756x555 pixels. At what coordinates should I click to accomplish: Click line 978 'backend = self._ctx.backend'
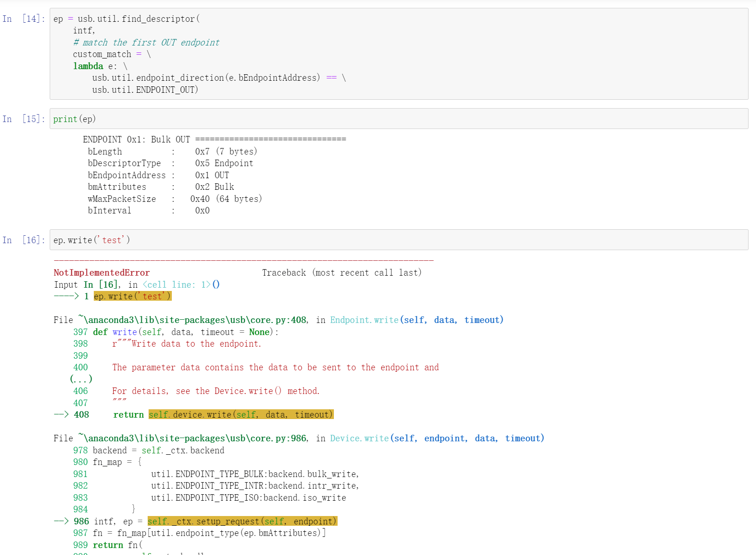(x=149, y=450)
